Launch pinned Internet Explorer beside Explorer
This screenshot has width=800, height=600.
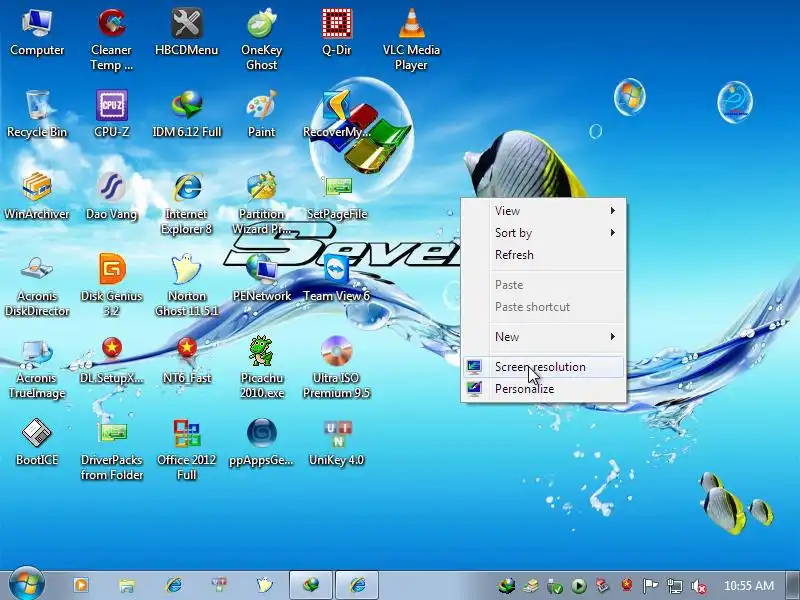[x=173, y=585]
